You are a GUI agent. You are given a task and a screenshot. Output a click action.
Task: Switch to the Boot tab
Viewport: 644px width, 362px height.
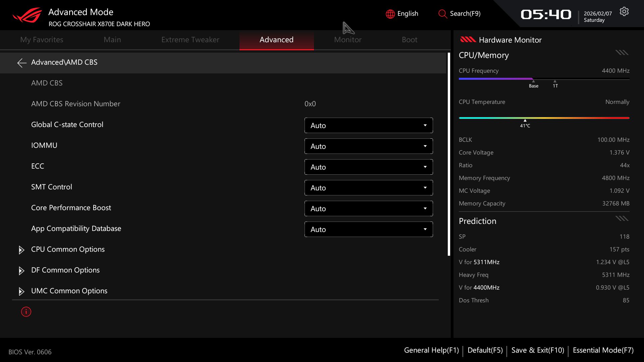(409, 40)
